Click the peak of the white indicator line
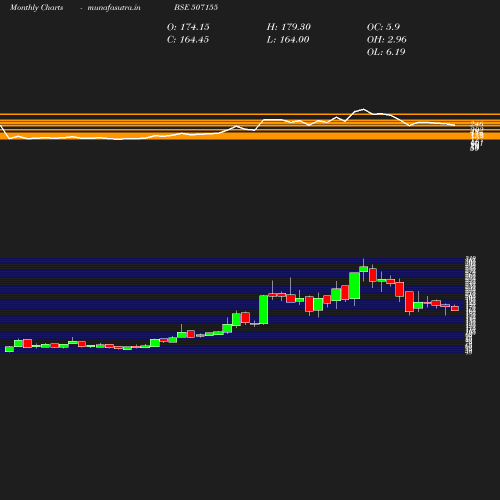Image resolution: width=500 pixels, height=500 pixels. point(363,109)
